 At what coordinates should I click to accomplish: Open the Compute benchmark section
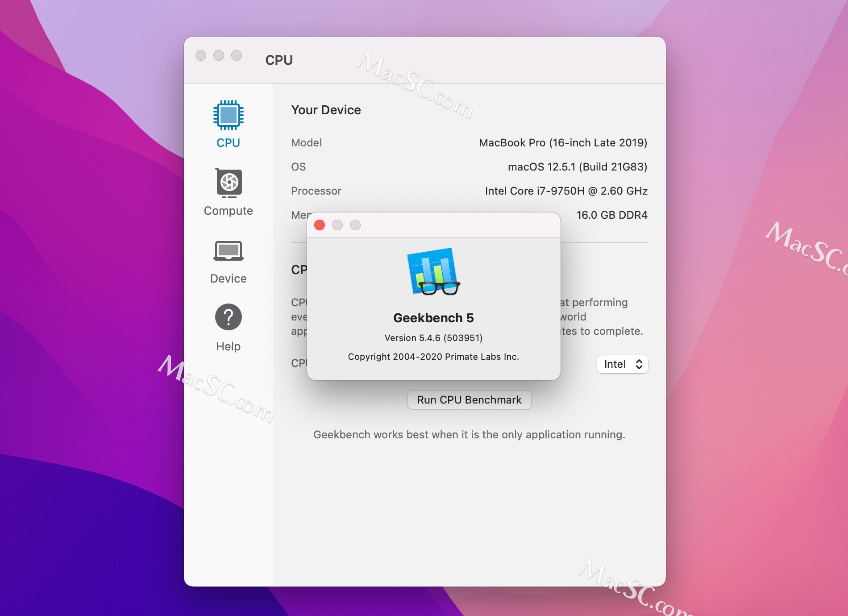(x=228, y=192)
